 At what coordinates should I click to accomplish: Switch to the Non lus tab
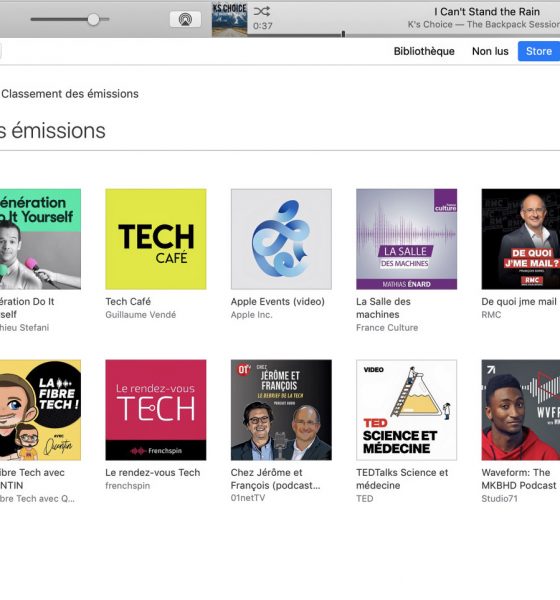[x=490, y=51]
